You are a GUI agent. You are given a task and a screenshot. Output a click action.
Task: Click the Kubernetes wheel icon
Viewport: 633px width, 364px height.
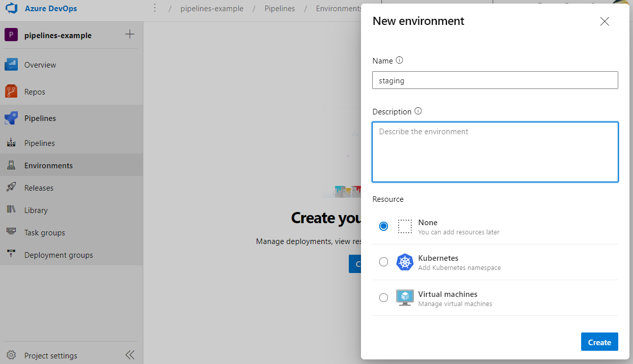(x=405, y=262)
